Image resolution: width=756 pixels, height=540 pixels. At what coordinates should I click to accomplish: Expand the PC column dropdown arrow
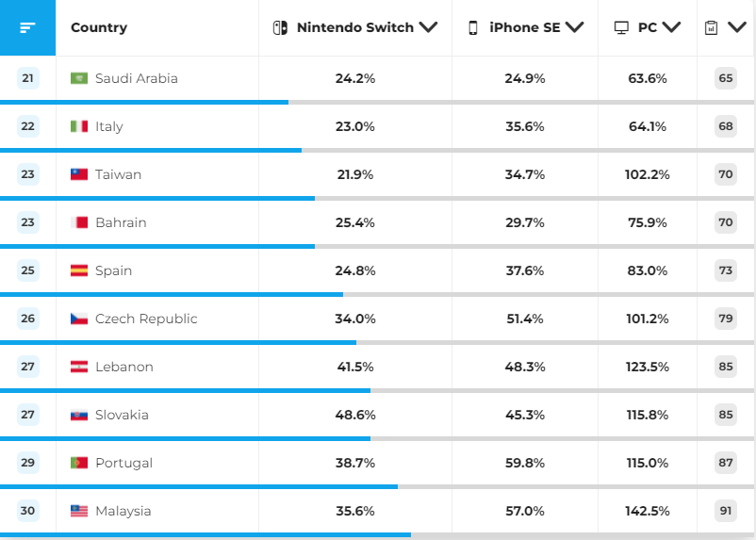[671, 27]
